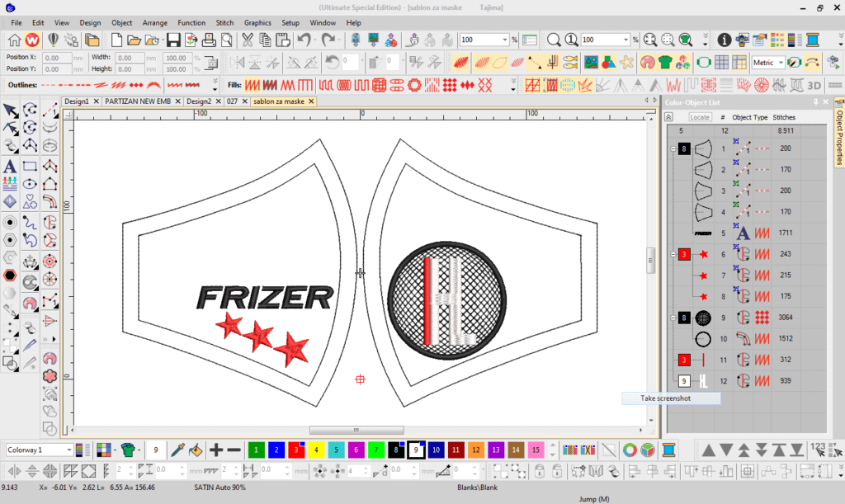Open the Colorway 1 dropdown

[x=40, y=450]
